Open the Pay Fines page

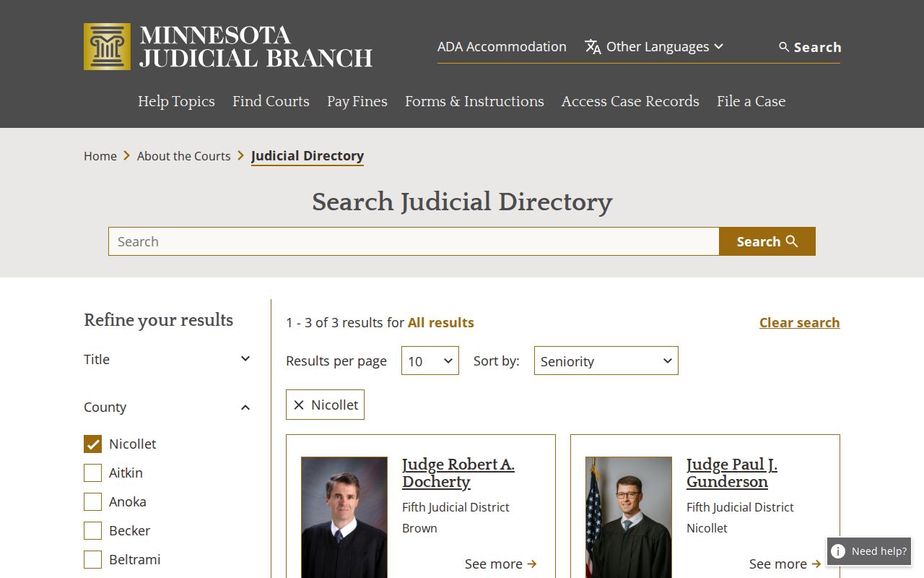(357, 101)
